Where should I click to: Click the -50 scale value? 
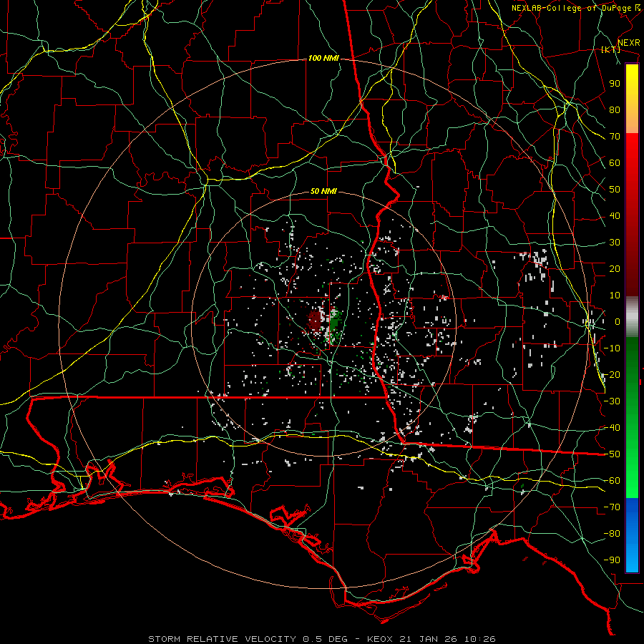pos(613,454)
